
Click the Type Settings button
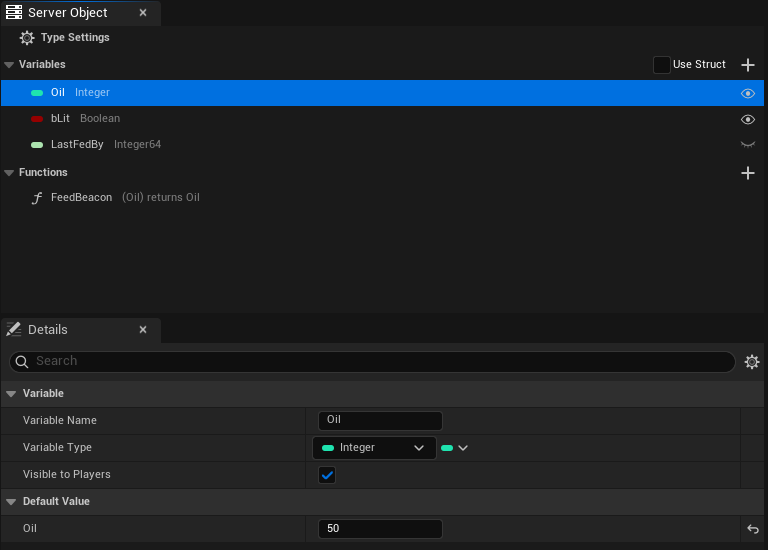(x=65, y=38)
